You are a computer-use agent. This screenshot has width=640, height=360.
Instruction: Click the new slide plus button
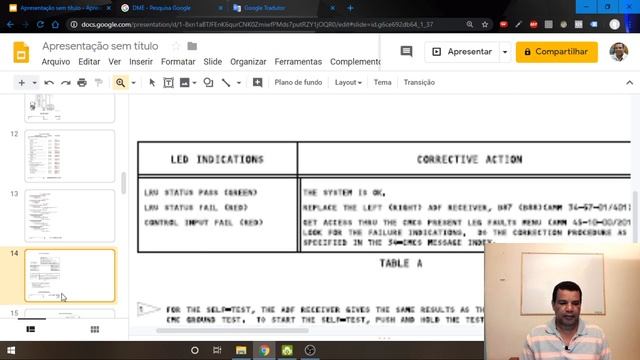pyautogui.click(x=22, y=83)
